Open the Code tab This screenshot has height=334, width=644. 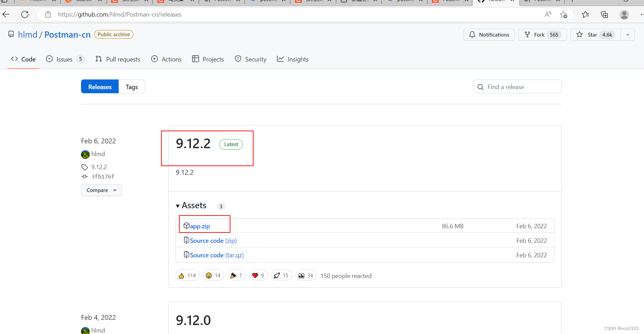click(23, 59)
